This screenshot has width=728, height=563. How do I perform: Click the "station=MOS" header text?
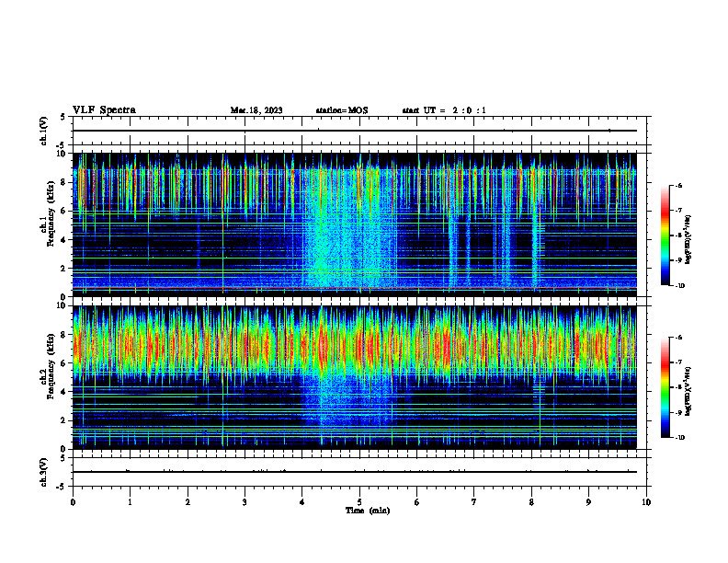tap(342, 110)
